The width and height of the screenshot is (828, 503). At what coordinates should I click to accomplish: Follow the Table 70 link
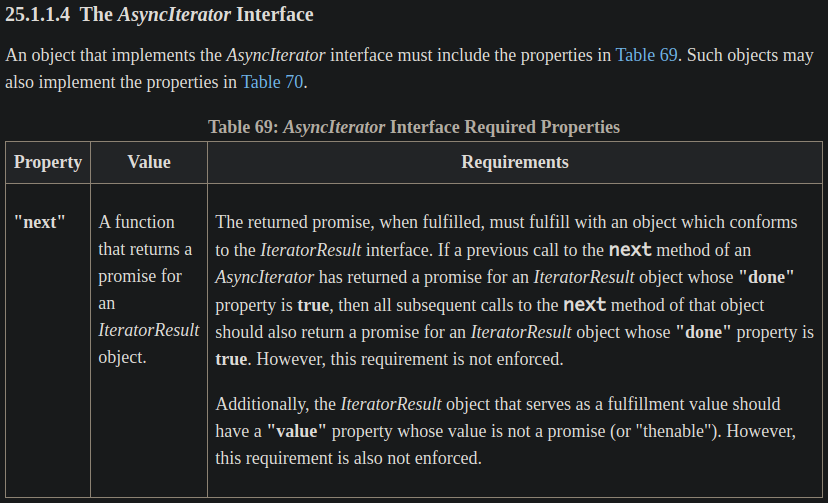(x=272, y=82)
